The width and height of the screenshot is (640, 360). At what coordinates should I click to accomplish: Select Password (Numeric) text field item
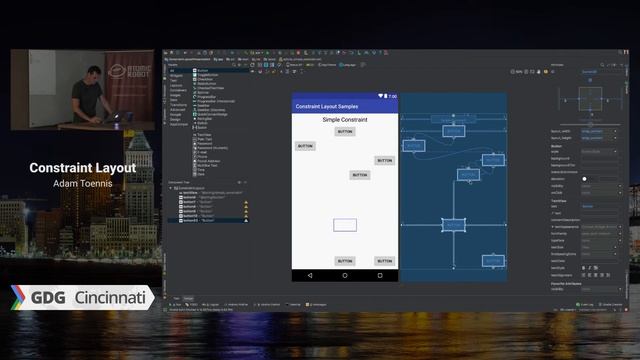[212, 148]
